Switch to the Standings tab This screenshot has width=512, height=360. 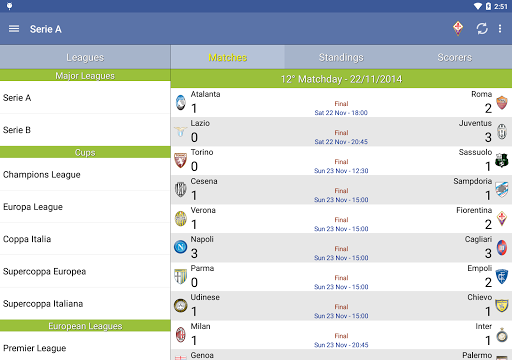341,57
